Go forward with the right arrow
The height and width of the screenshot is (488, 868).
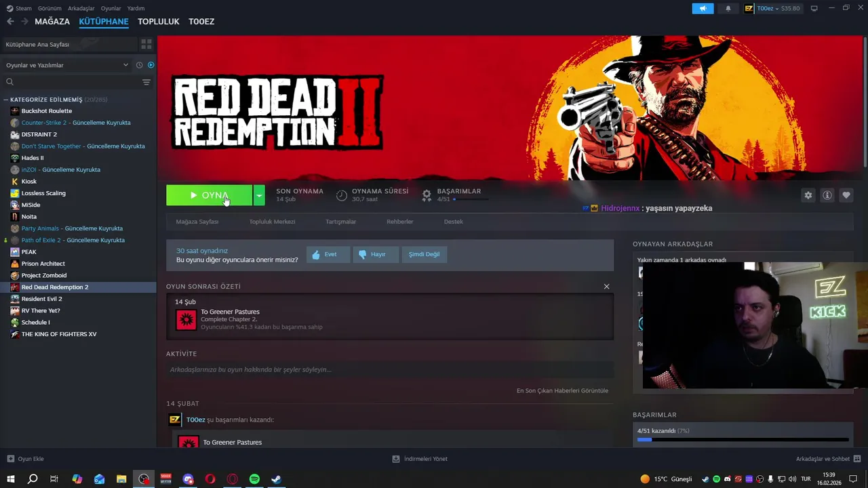(x=24, y=22)
